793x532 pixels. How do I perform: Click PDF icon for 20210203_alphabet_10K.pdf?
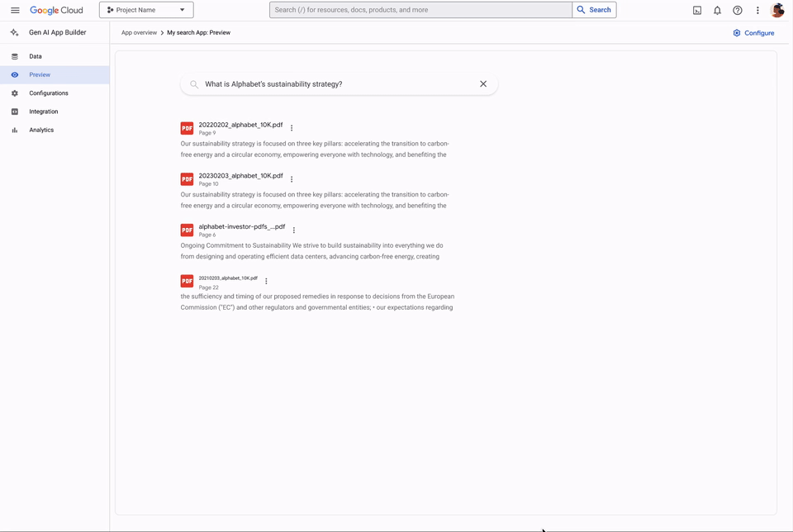(x=188, y=281)
